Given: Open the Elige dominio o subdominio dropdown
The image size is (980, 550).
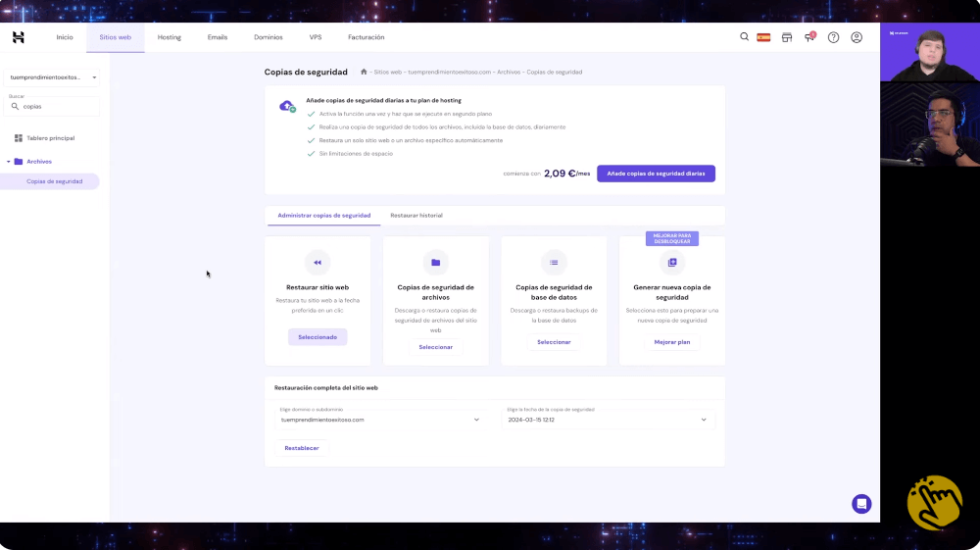Looking at the screenshot, I should pos(380,418).
